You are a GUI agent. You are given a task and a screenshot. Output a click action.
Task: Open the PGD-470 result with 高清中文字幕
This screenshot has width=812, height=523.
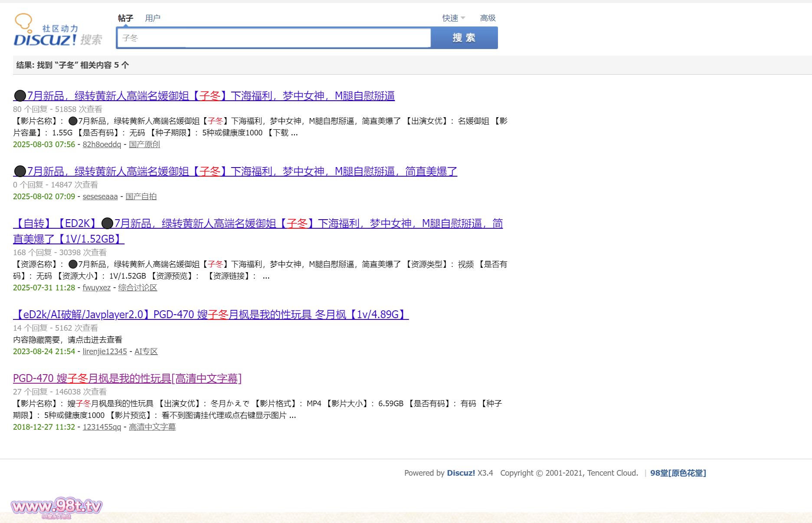tap(127, 378)
